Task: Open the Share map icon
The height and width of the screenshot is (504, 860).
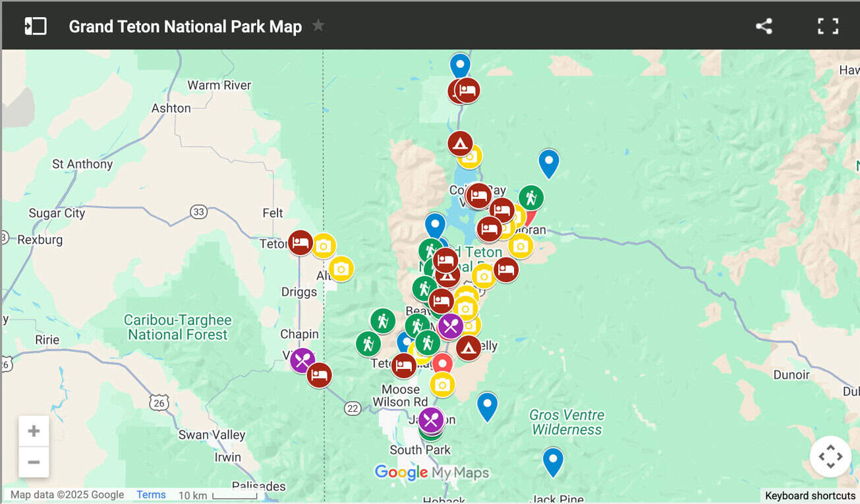Action: [x=764, y=26]
